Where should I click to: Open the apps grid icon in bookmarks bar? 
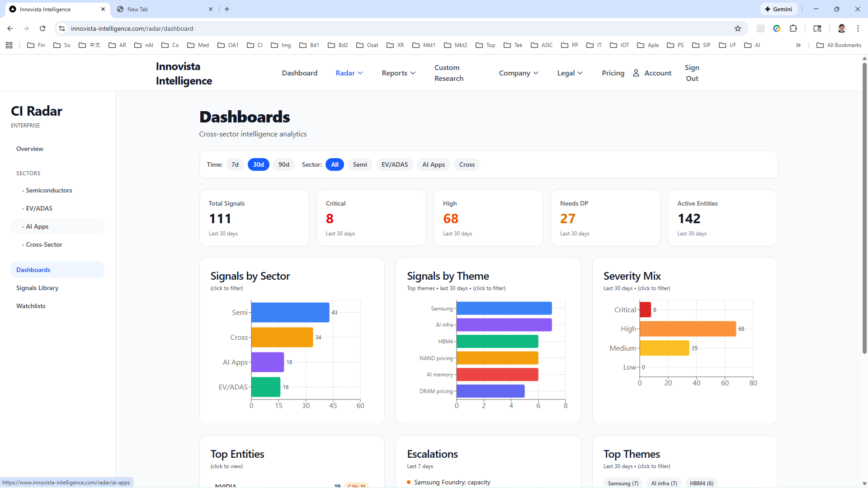click(9, 45)
